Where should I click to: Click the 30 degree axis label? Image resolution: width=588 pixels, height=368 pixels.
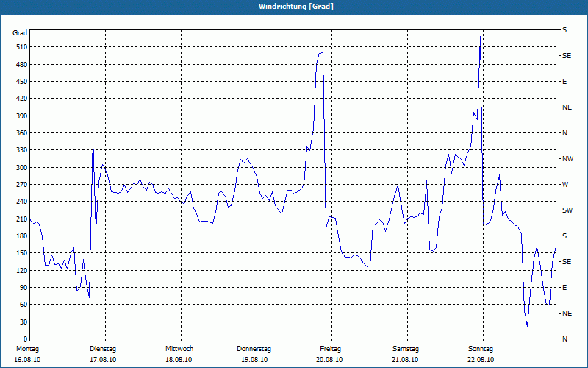[24, 322]
